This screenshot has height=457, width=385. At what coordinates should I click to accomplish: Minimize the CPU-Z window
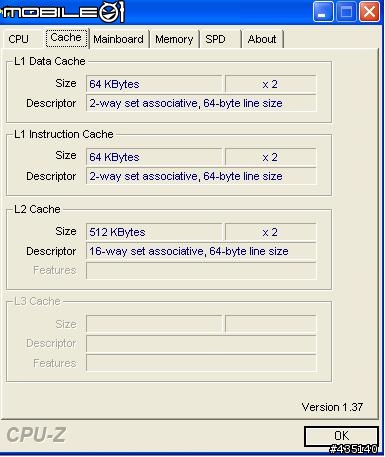tap(323, 12)
